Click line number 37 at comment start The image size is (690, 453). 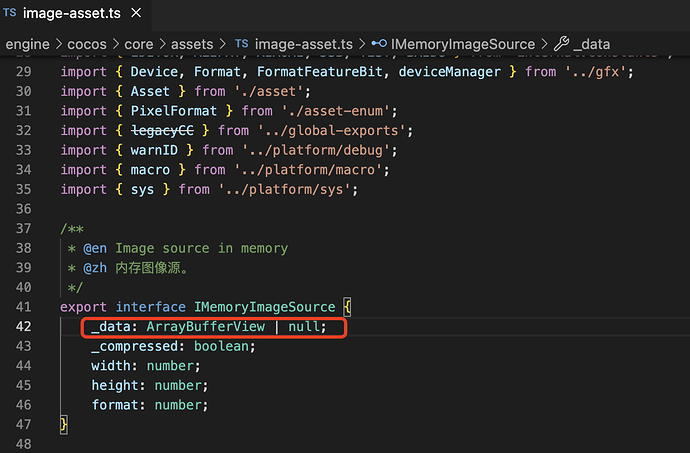[25, 228]
